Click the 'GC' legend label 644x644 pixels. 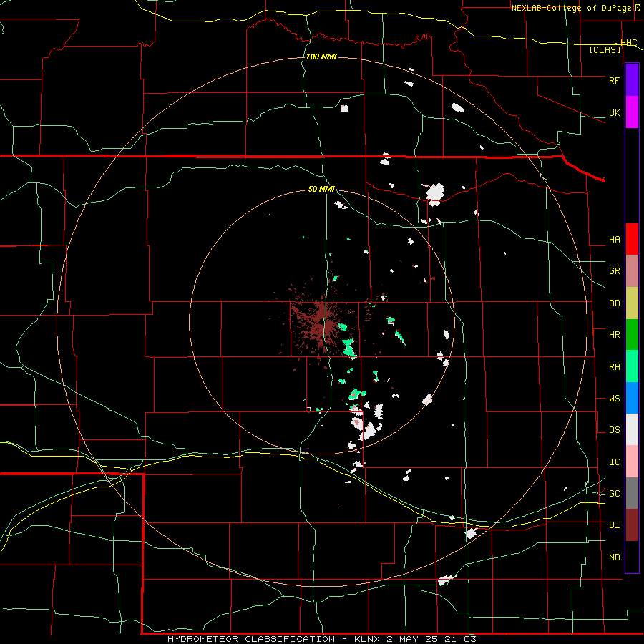pyautogui.click(x=614, y=494)
